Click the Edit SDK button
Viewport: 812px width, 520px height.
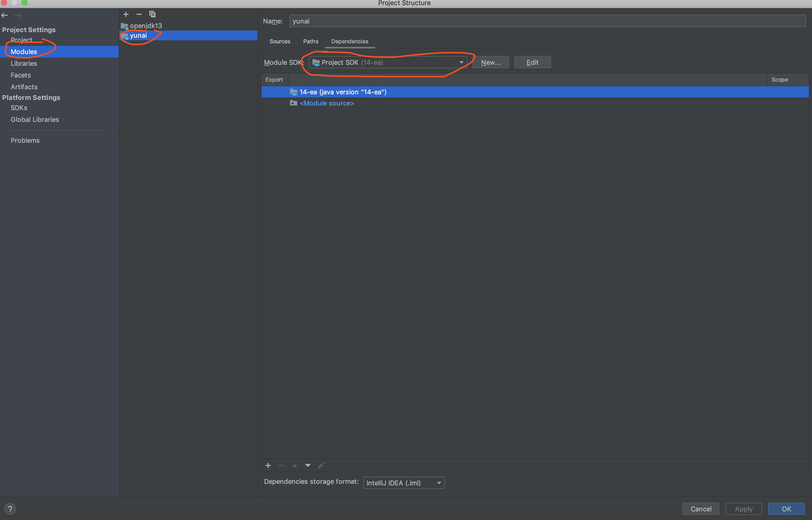531,62
